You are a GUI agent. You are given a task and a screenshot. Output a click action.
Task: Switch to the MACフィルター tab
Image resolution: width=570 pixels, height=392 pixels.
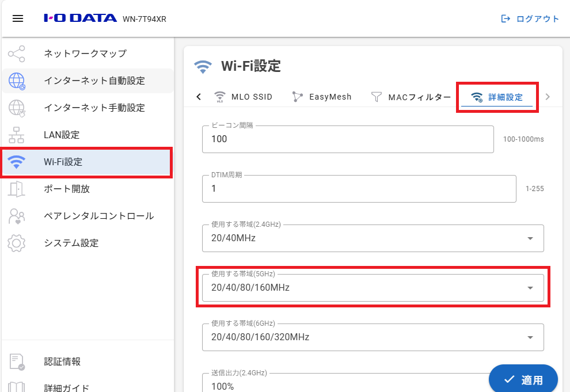click(x=413, y=97)
